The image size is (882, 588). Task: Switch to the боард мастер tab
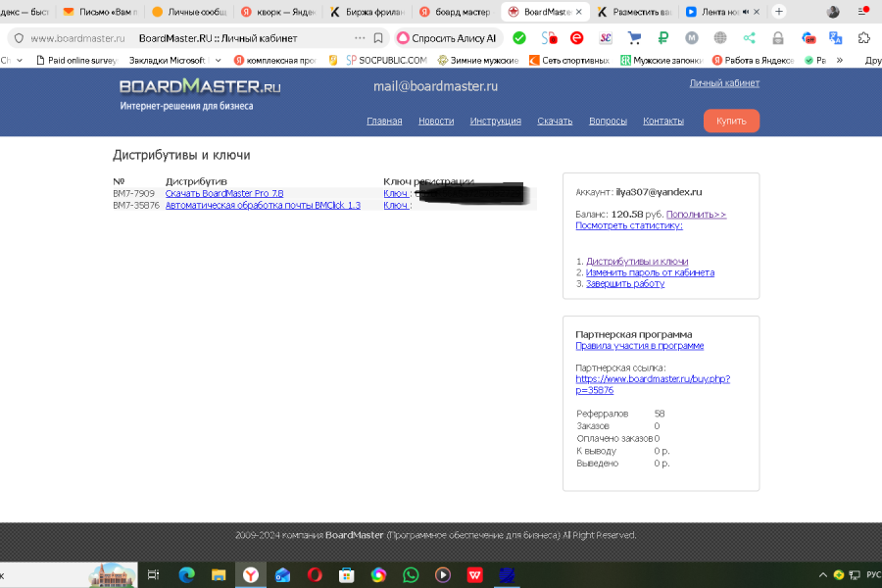[456, 11]
